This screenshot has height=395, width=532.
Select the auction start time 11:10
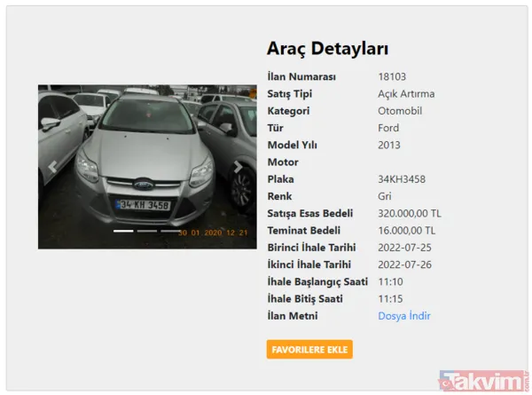coord(390,281)
